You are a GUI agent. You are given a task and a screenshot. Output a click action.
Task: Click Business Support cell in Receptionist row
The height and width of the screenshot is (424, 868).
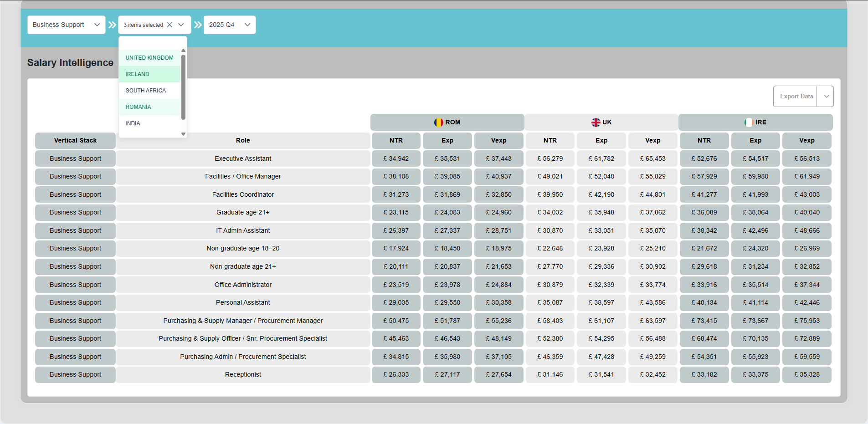75,375
